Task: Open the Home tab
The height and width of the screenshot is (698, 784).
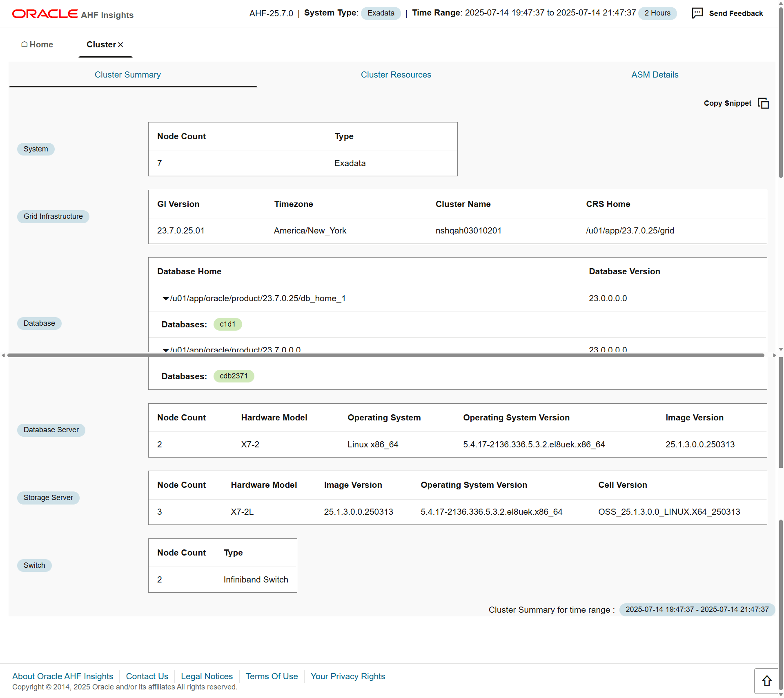Action: (x=37, y=44)
